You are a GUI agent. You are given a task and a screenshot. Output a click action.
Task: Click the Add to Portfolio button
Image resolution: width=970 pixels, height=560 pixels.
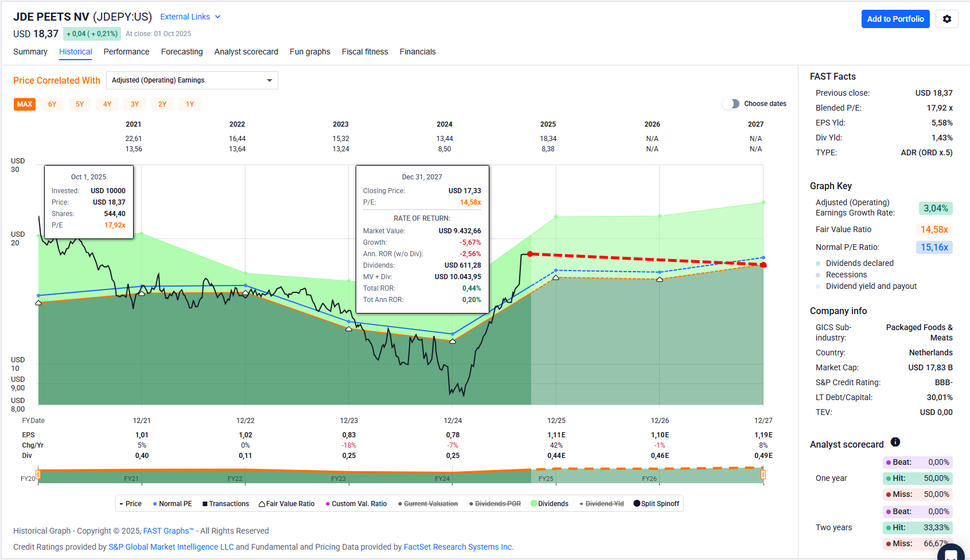point(895,19)
